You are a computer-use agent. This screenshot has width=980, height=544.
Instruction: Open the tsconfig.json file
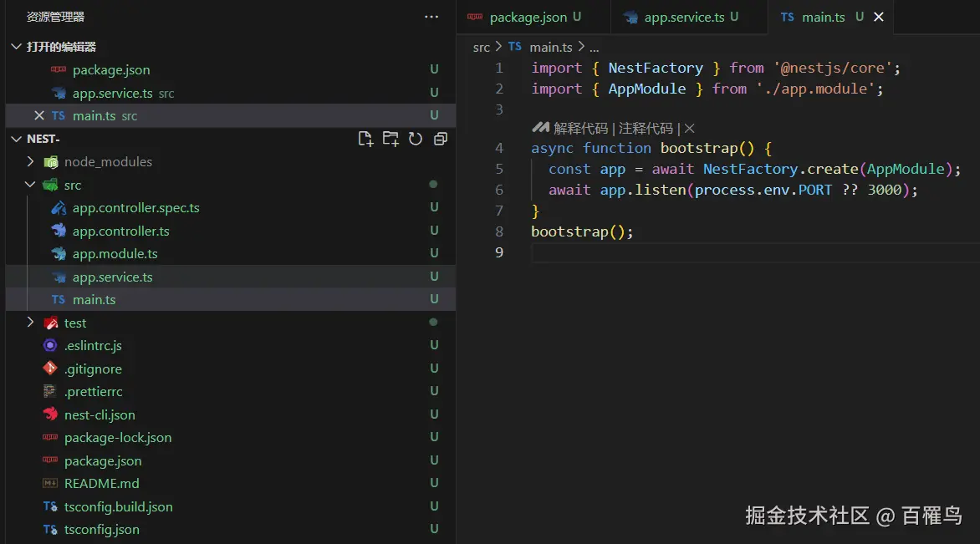(x=231, y=530)
